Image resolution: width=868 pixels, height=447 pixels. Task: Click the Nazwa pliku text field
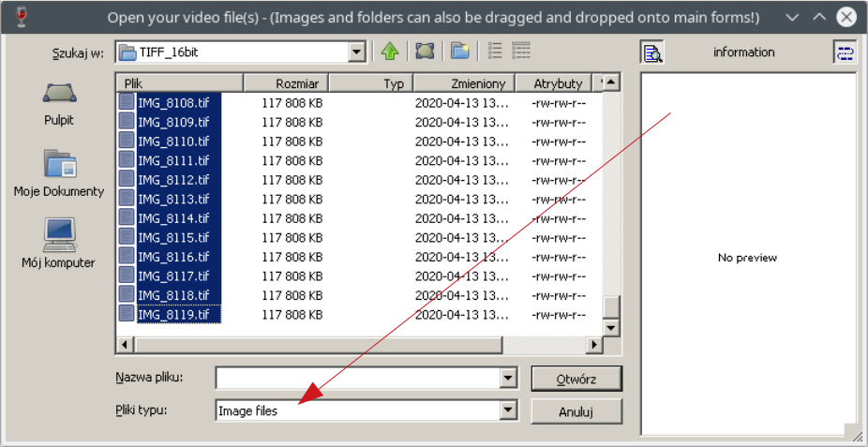click(358, 379)
